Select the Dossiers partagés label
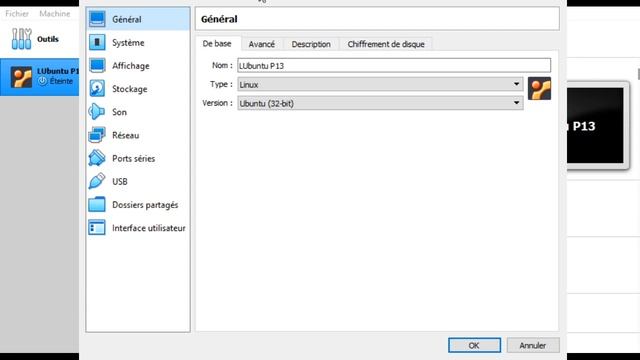640x360 pixels. point(145,205)
